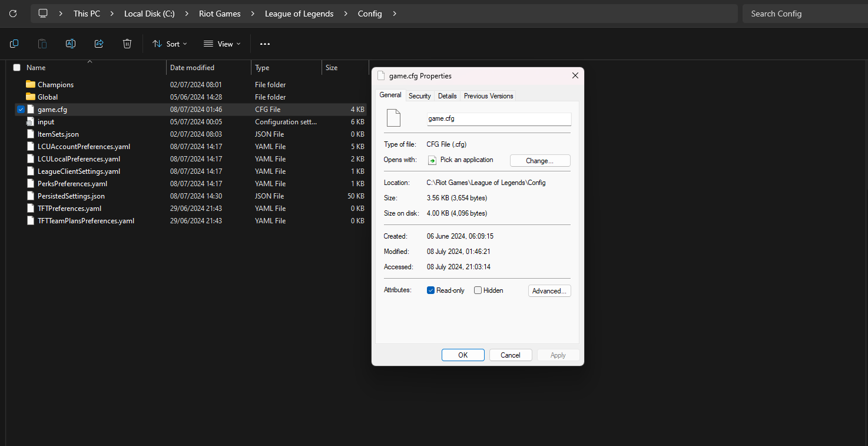Open the Champions folder icon
This screenshot has width=868, height=446.
(x=31, y=85)
